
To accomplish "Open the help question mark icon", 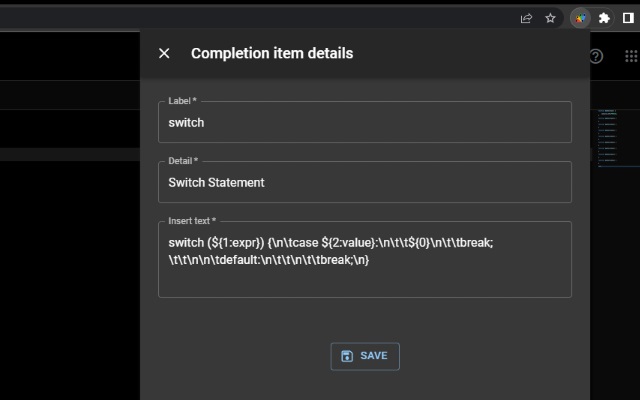I will 596,56.
